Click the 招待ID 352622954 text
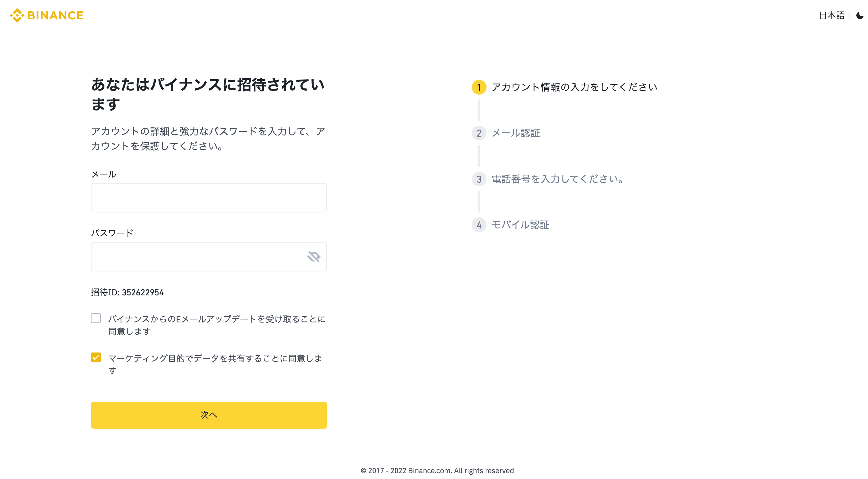 tap(127, 292)
